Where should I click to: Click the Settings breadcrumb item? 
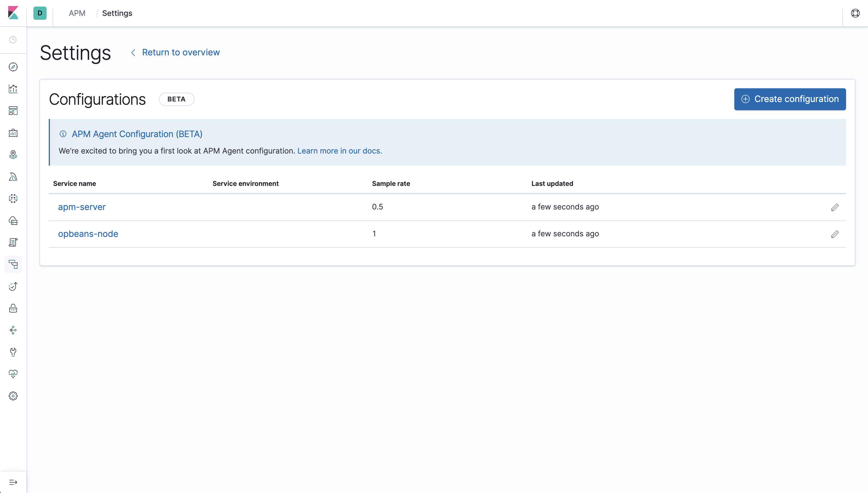(117, 13)
